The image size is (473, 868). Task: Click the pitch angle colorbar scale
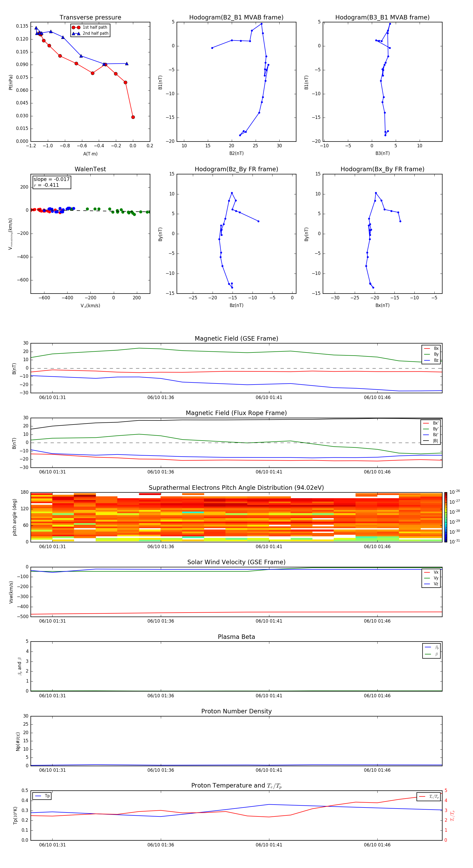pyautogui.click(x=445, y=517)
